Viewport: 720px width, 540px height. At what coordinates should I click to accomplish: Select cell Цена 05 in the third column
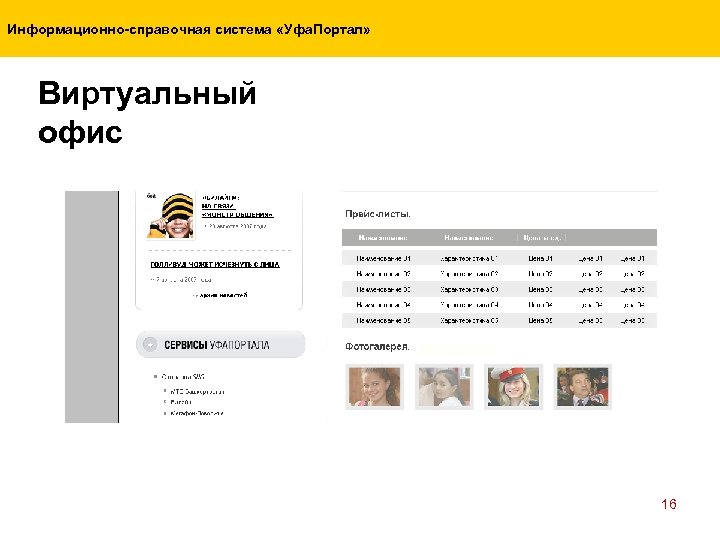coord(540,321)
